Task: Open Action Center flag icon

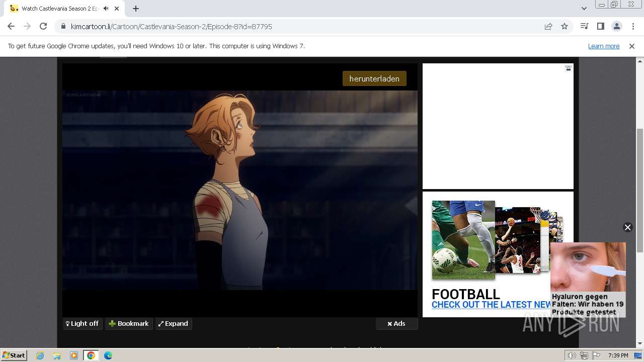Action: 596,355
